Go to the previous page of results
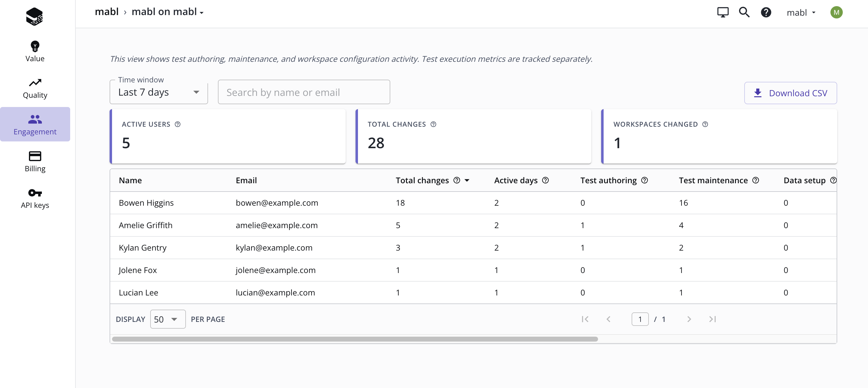 (608, 319)
